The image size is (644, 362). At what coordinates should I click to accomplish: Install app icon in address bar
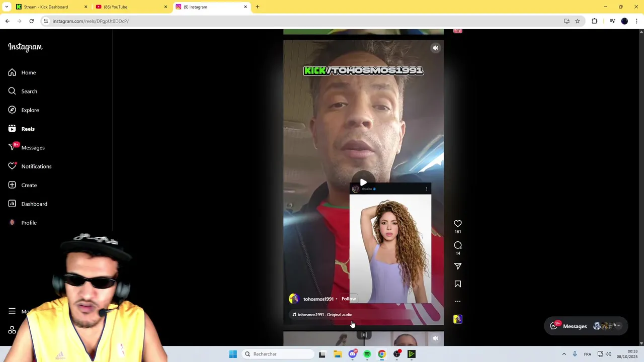click(567, 21)
